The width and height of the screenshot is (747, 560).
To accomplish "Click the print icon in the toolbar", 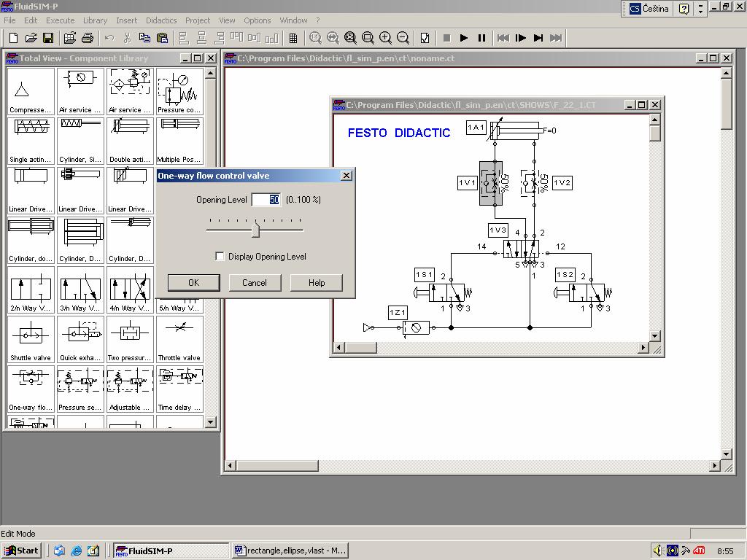I will [x=88, y=38].
